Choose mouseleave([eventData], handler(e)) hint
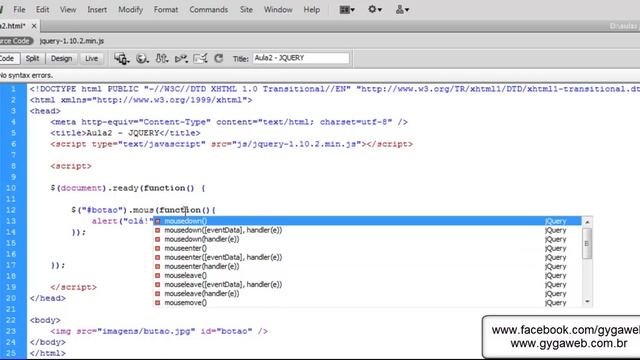This screenshot has height=360, width=640. pos(367,284)
